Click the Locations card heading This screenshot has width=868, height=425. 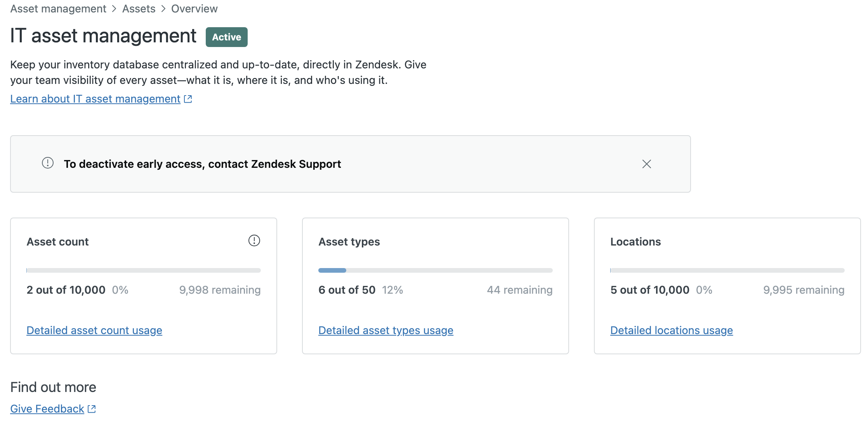point(635,242)
